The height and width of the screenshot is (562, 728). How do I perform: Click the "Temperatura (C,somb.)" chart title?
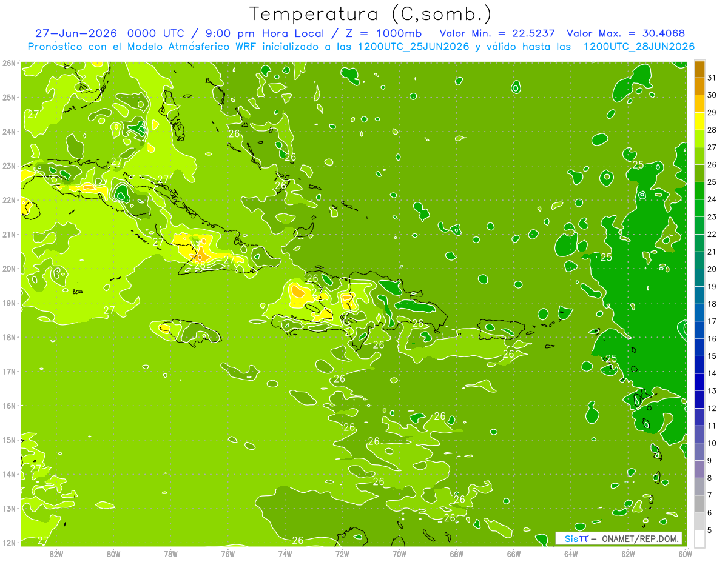[371, 15]
